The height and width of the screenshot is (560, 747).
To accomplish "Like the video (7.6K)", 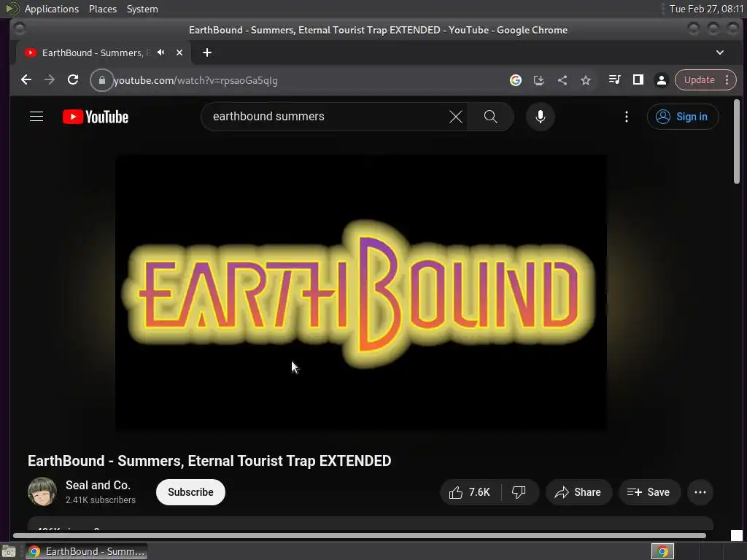I will [x=471, y=492].
